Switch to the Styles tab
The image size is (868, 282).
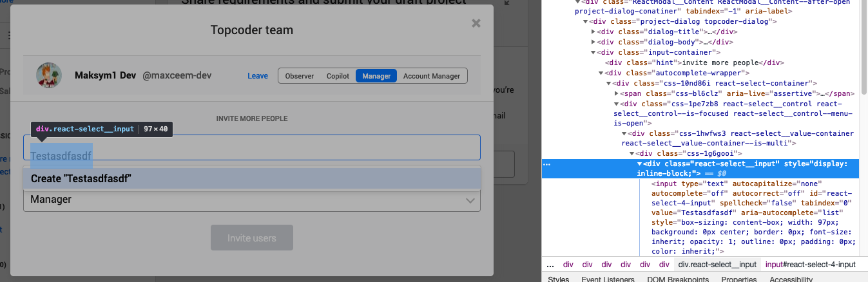[558, 279]
